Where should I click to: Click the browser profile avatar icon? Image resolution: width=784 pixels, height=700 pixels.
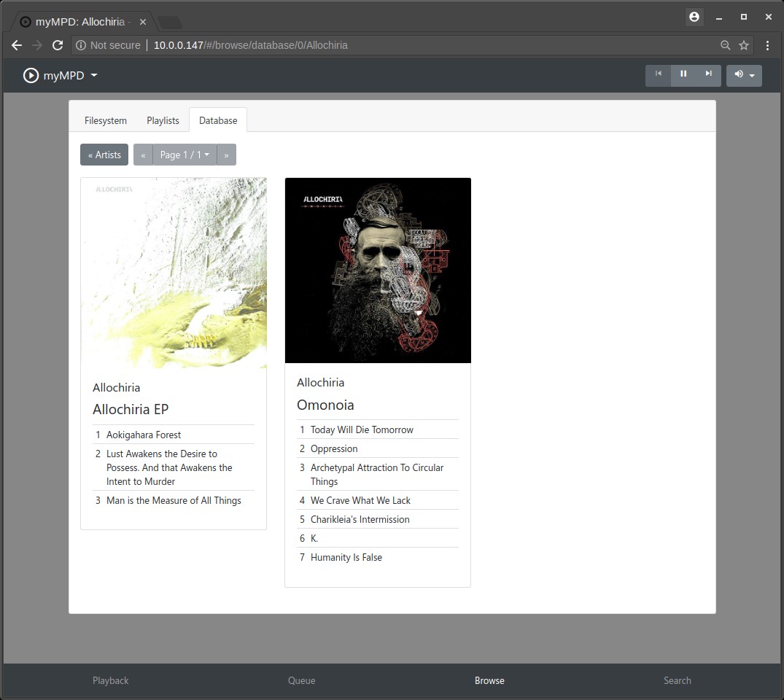pos(694,17)
